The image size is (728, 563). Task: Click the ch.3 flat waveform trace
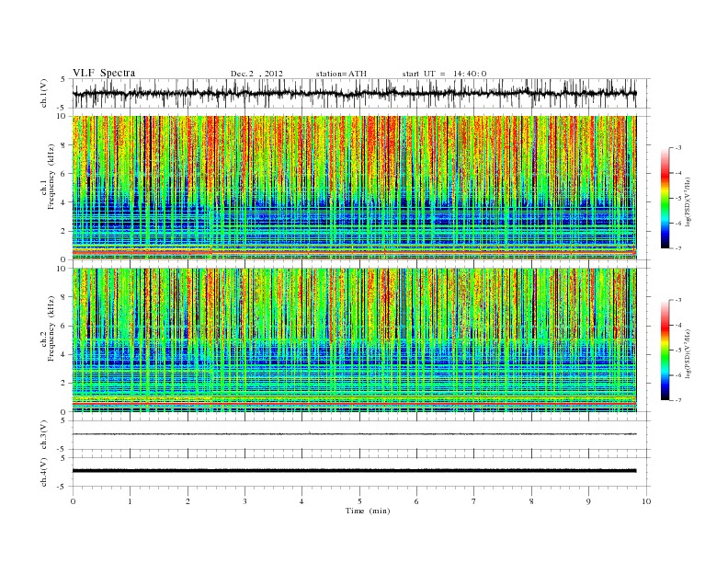coord(354,434)
